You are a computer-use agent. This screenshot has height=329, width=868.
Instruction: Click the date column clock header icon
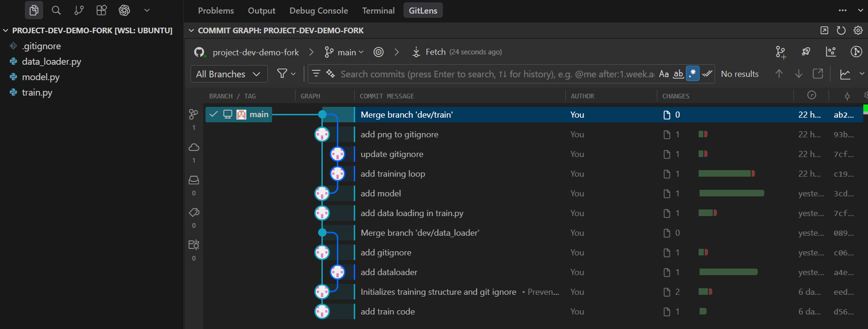(x=812, y=95)
